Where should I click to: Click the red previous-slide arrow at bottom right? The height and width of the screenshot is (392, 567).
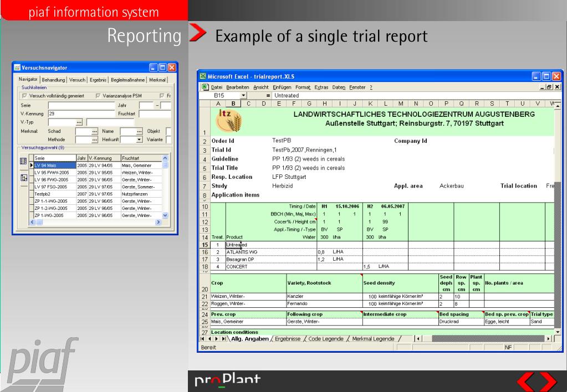coord(525,381)
